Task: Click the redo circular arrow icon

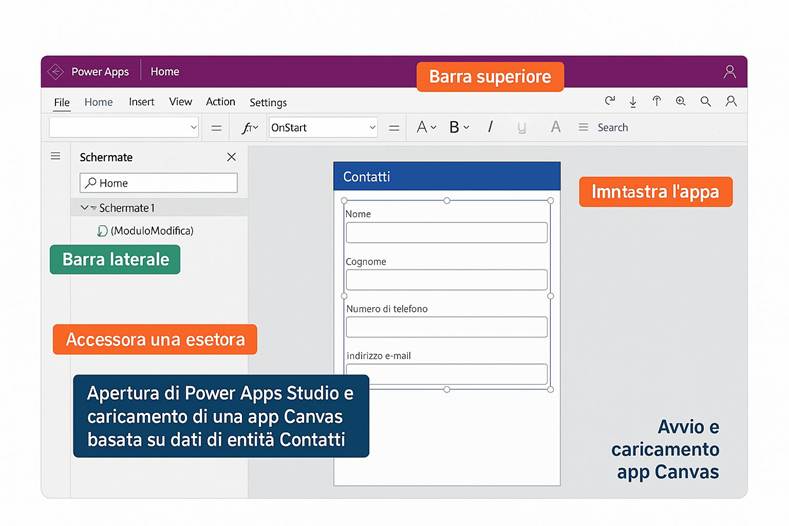Action: pos(610,101)
